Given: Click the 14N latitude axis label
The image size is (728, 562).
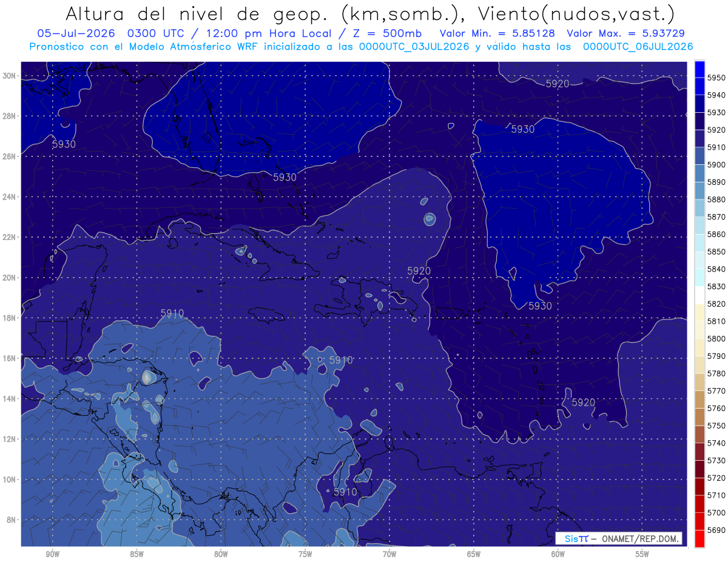Looking at the screenshot, I should (x=9, y=399).
